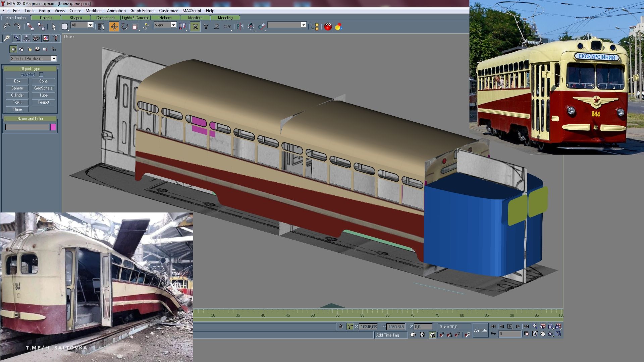Click the Zoom magnifier viewport control
Screen dimensions: 644x362
point(535,326)
